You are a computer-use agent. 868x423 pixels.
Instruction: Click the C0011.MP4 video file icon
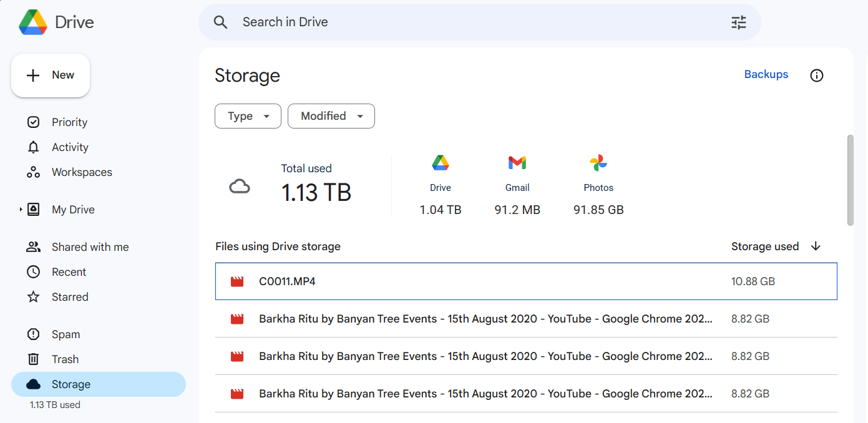[237, 281]
